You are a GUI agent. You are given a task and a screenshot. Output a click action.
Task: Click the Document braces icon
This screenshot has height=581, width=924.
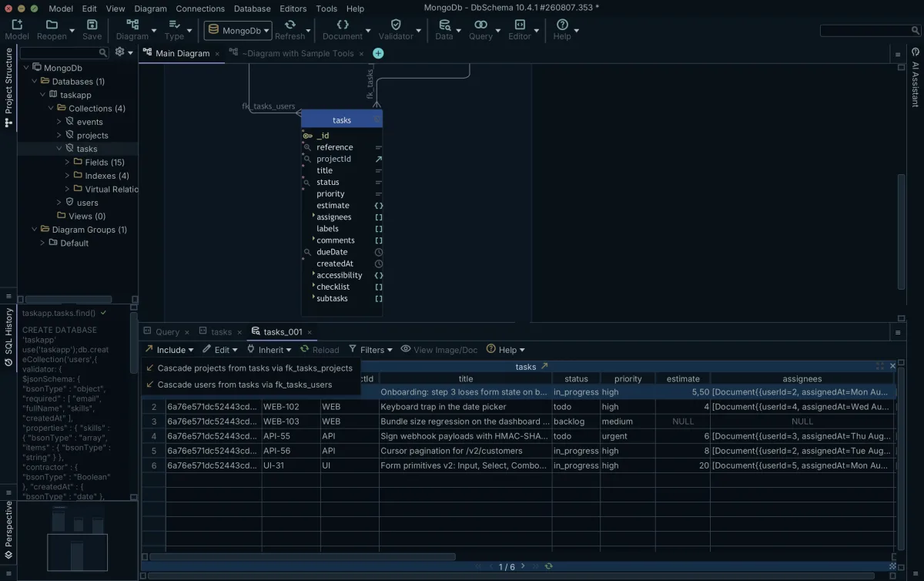click(343, 25)
